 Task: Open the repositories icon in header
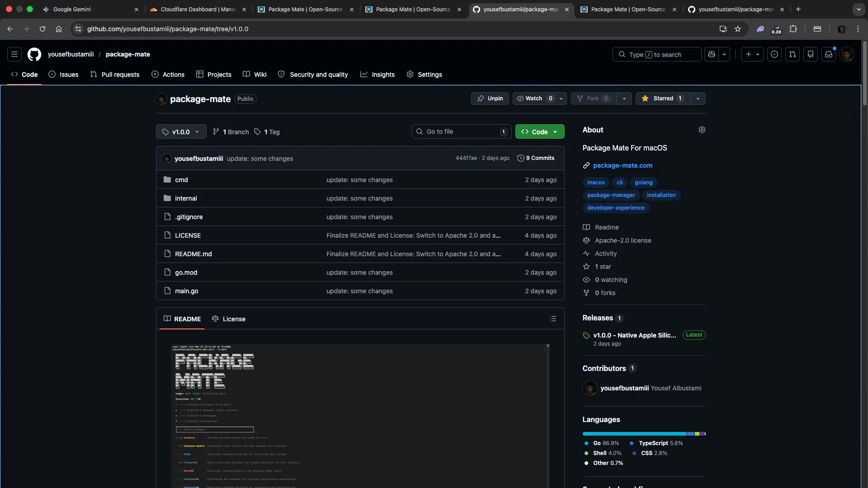811,54
